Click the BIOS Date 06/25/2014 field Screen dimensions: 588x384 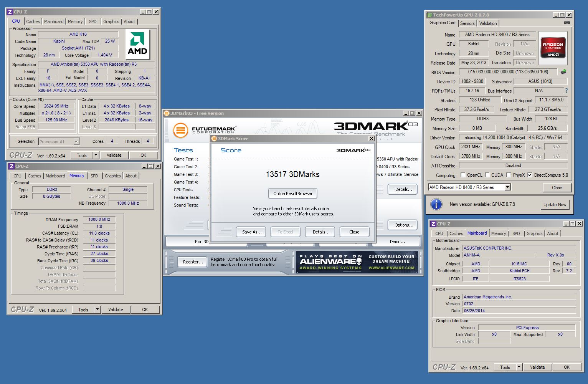point(519,311)
